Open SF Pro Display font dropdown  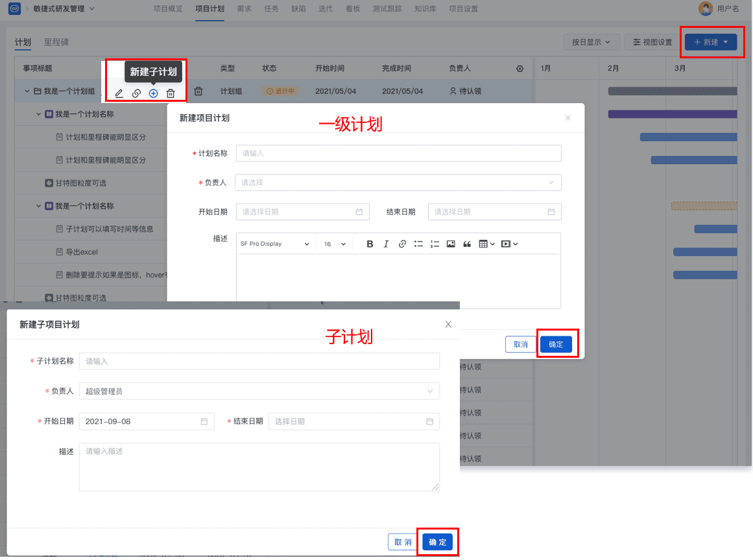click(275, 244)
